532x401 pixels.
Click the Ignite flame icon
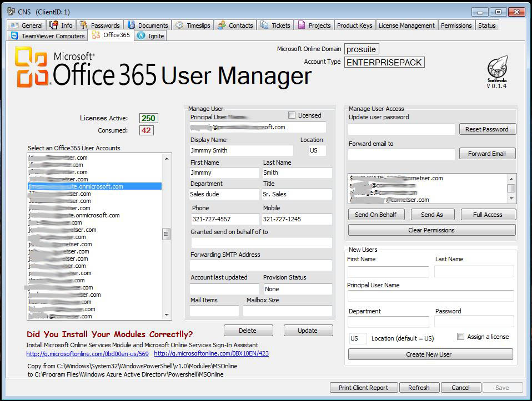(x=141, y=35)
